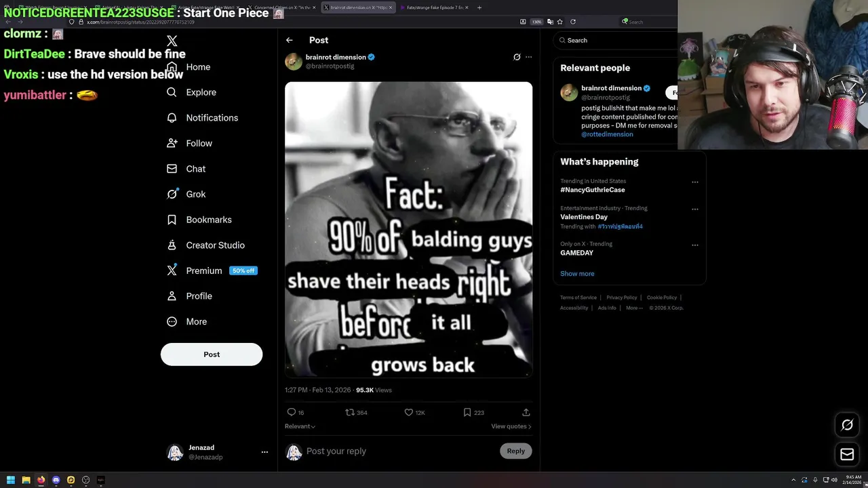
Task: Open the View quotes link
Action: [511, 426]
